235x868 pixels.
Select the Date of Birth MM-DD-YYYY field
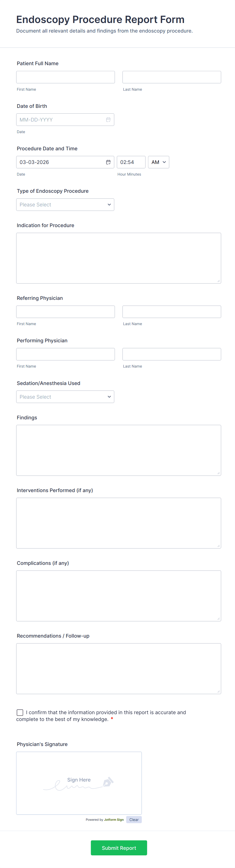tap(65, 120)
